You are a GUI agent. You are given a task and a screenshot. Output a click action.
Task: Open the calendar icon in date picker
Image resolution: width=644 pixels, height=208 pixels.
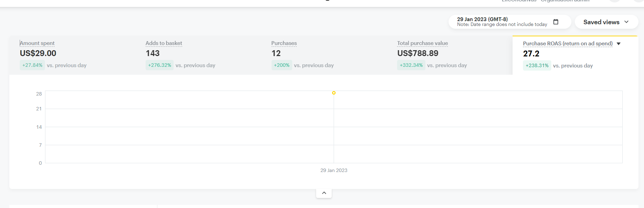556,22
